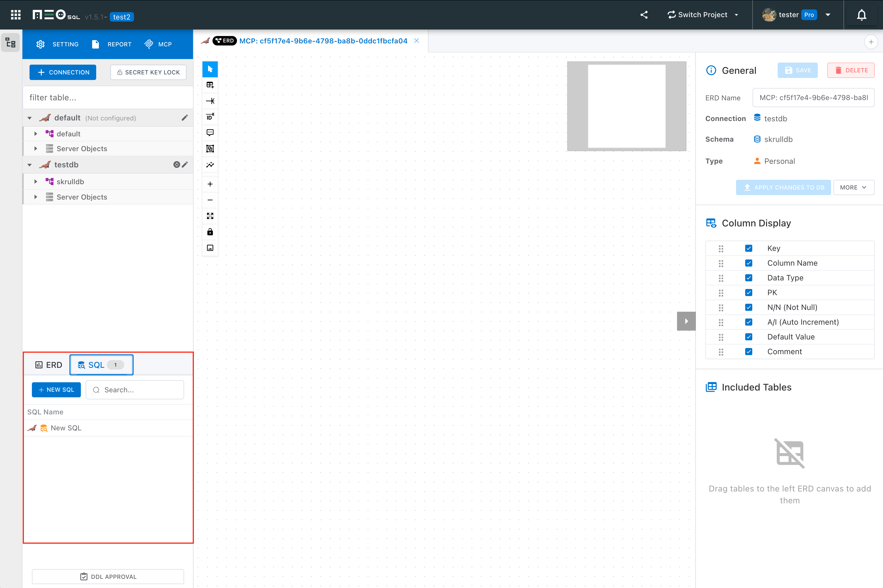Click the NEO SQL logo

tap(56, 15)
